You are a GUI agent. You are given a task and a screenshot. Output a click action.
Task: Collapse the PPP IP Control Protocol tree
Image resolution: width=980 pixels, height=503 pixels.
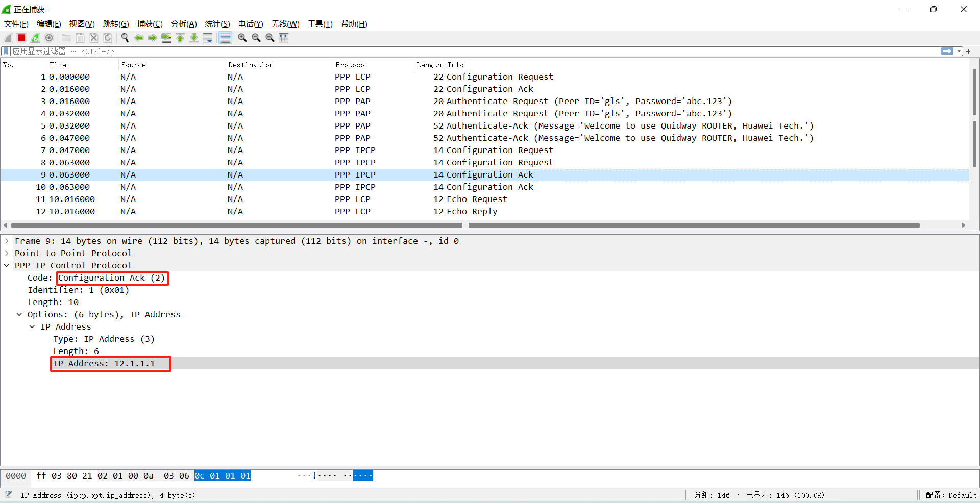(x=7, y=265)
